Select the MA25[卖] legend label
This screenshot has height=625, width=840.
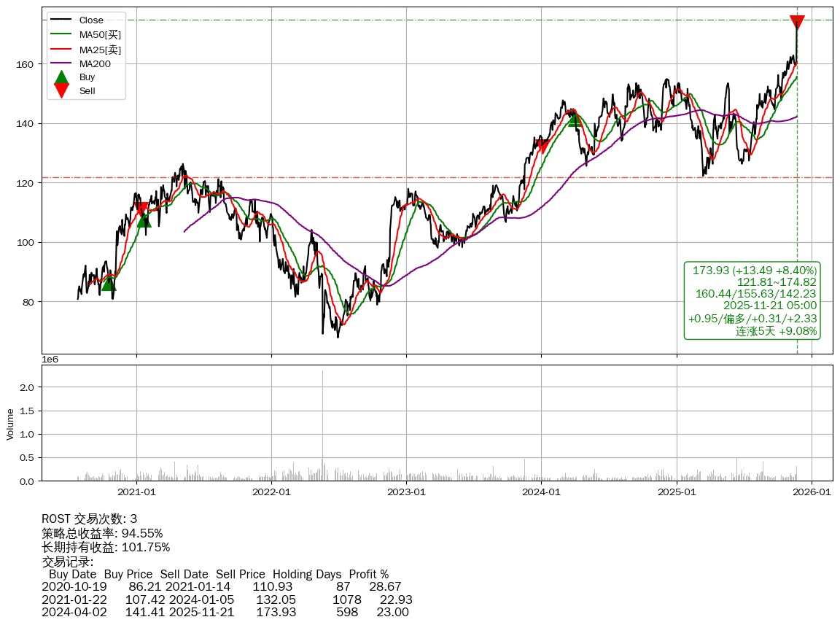point(100,50)
